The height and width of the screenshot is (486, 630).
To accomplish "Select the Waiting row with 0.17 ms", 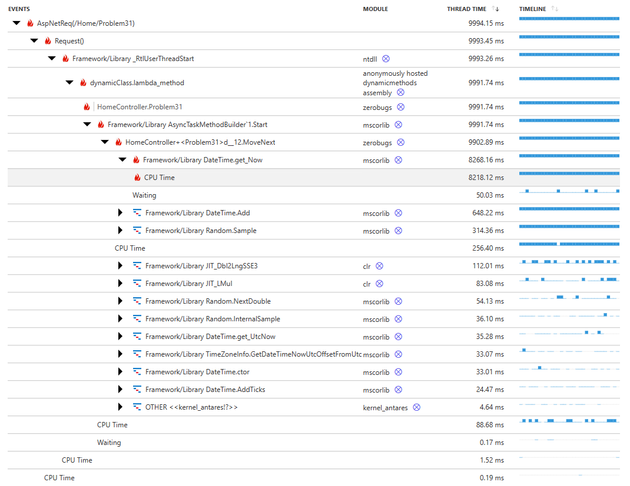I will point(313,442).
